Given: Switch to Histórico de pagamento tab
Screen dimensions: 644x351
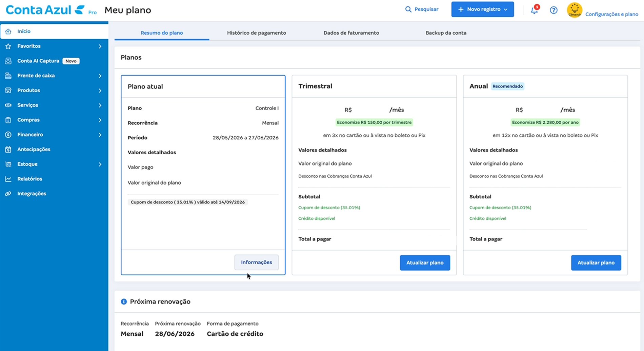Looking at the screenshot, I should pos(257,33).
